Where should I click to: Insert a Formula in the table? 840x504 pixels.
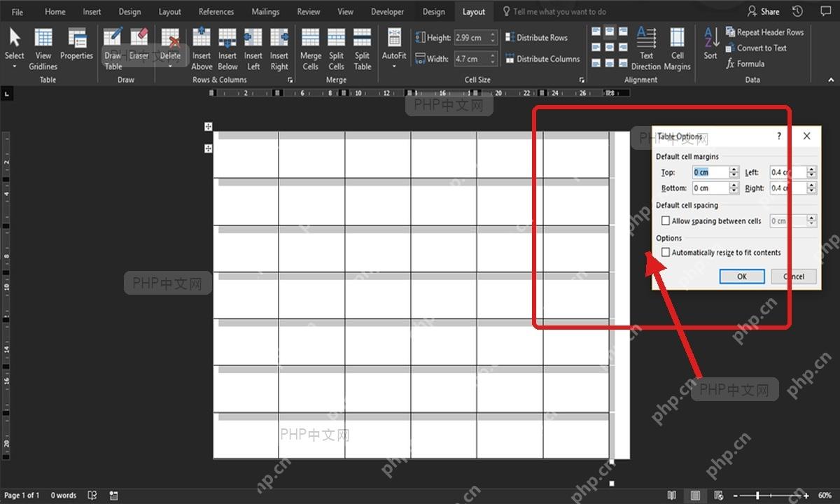[x=745, y=64]
